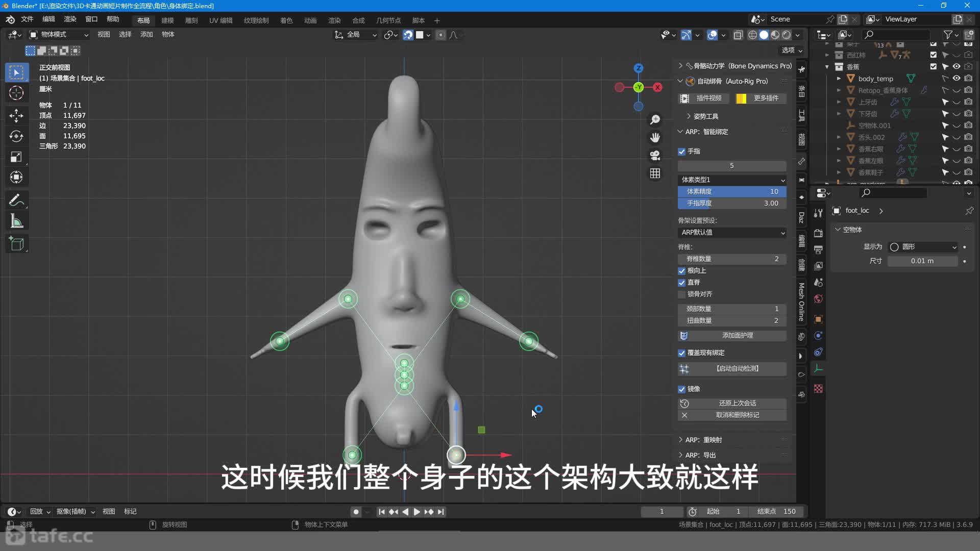Switch to 建模 workspace tab
The width and height of the screenshot is (980, 551).
167,20
